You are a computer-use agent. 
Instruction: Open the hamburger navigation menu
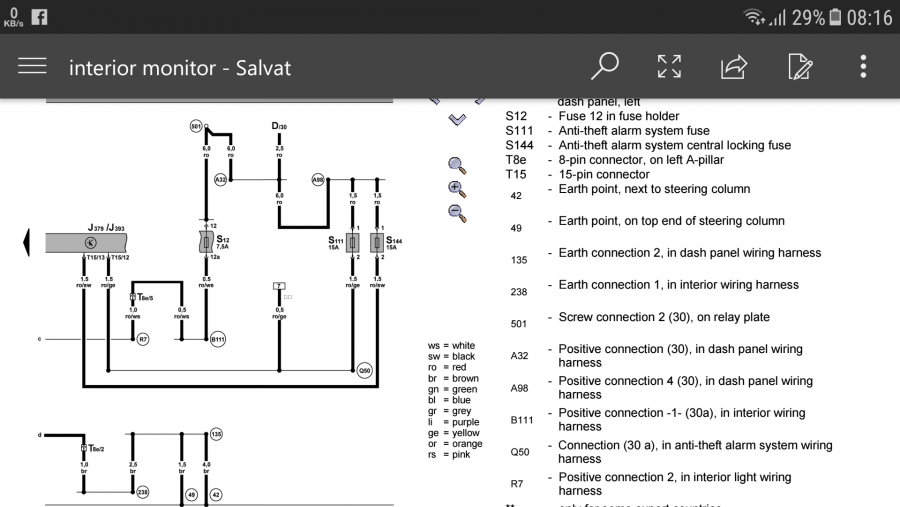[32, 67]
